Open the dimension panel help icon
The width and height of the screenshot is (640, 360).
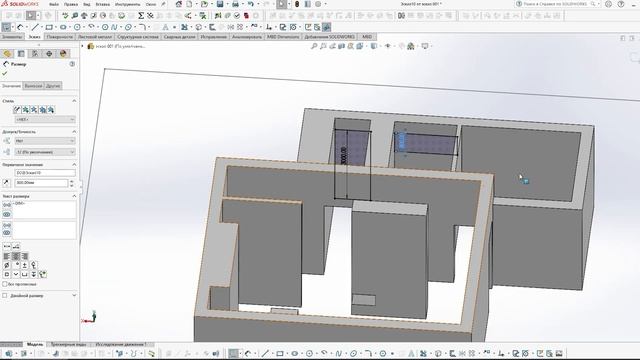72,64
